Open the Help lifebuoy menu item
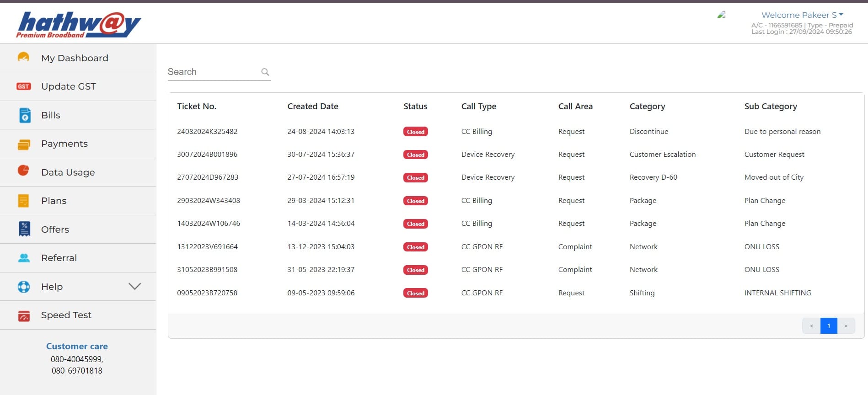The height and width of the screenshot is (395, 868). click(52, 287)
